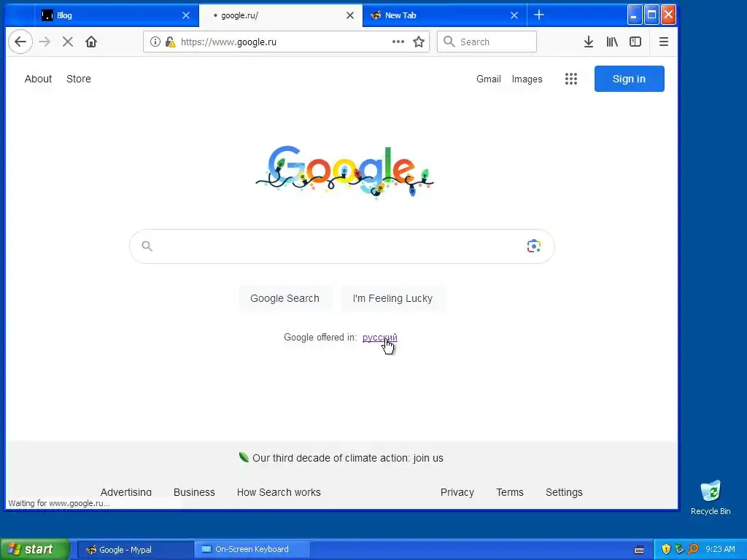Select Google - Mypal taskbar button

136,550
